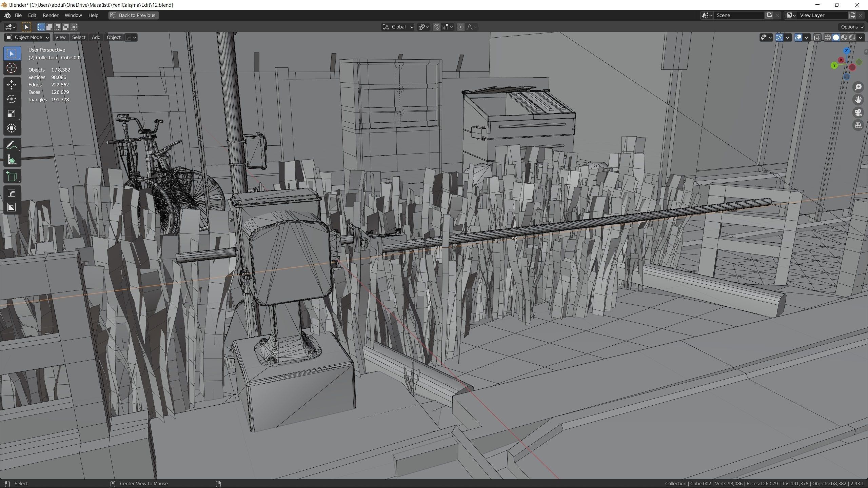Browse scenes with the scene selector icon
This screenshot has height=488, width=868.
click(x=707, y=15)
